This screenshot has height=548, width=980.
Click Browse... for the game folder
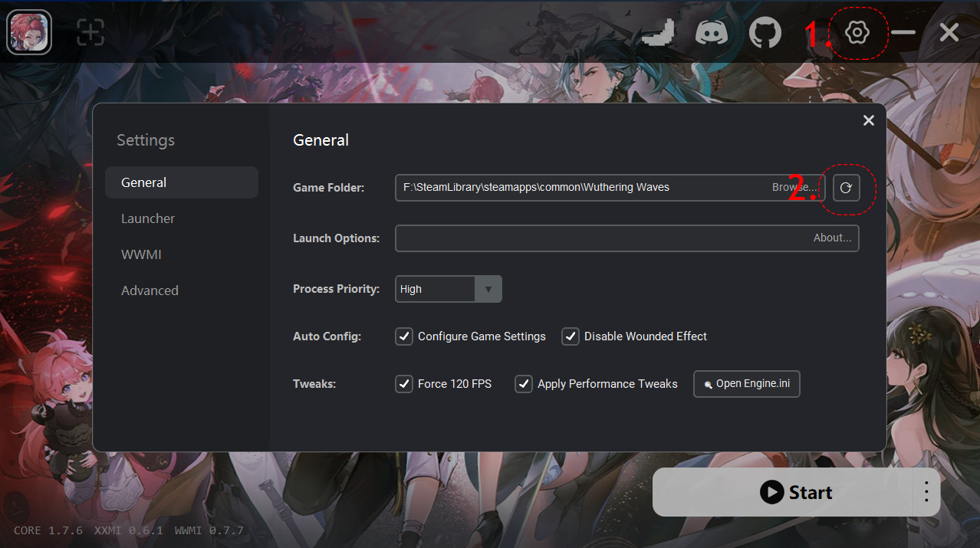795,187
